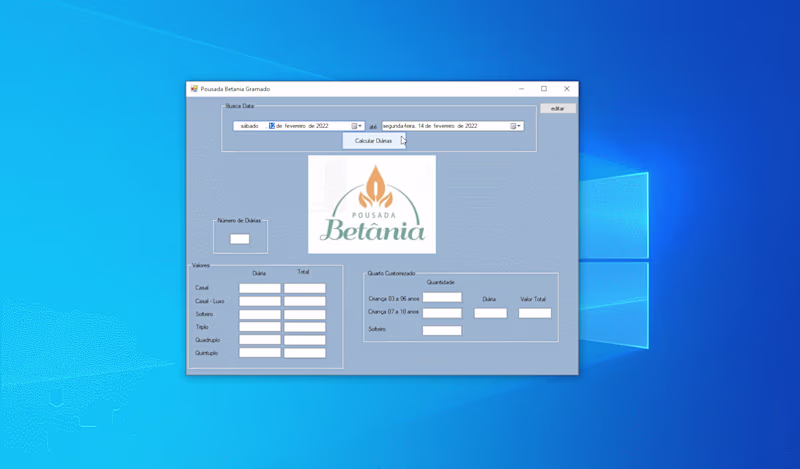This screenshot has height=469, width=800.
Task: Open the start date calendar dropdown
Action: click(x=357, y=126)
